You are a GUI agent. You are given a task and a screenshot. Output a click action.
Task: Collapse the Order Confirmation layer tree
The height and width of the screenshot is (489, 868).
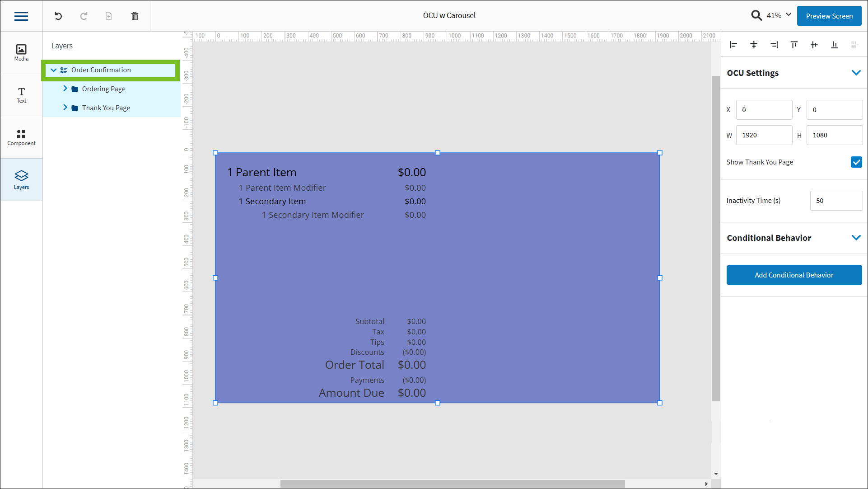coord(54,70)
